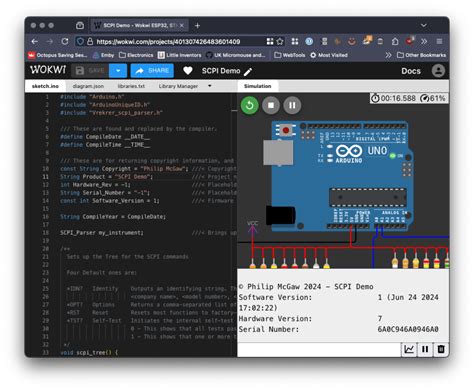Image resolution: width=474 pixels, height=390 pixels.
Task: Click the SHARE button
Action: point(152,71)
